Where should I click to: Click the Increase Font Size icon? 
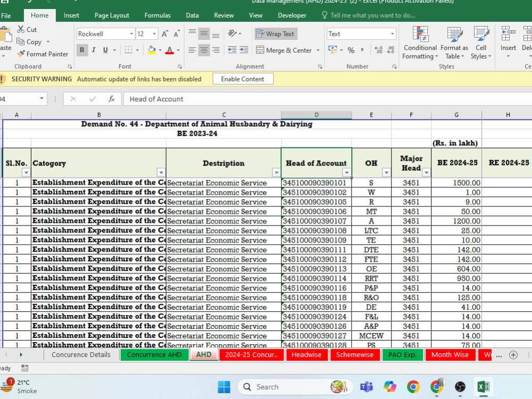165,34
